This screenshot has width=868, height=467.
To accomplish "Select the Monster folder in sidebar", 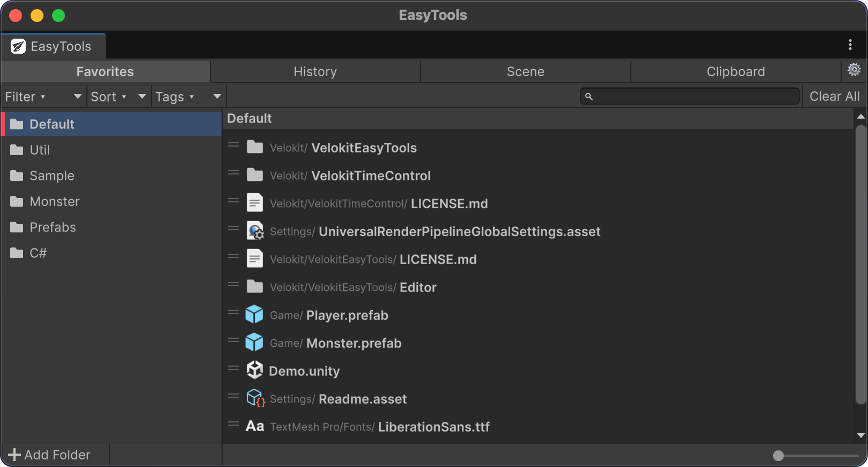I will (112, 201).
